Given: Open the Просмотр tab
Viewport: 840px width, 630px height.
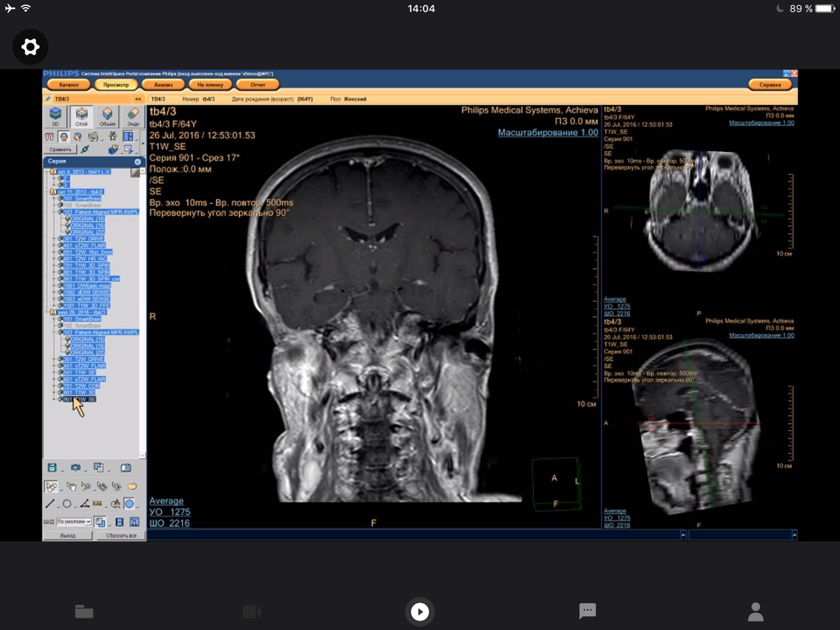Looking at the screenshot, I should [116, 85].
